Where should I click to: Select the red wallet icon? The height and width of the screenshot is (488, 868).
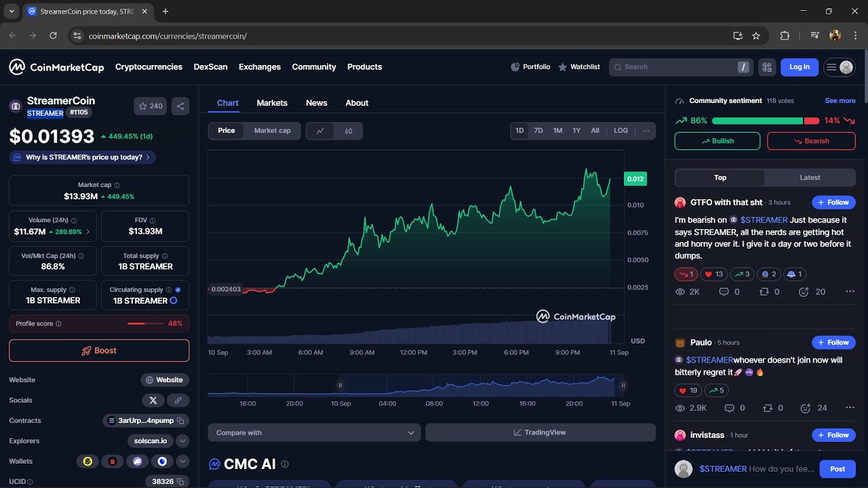(x=113, y=462)
